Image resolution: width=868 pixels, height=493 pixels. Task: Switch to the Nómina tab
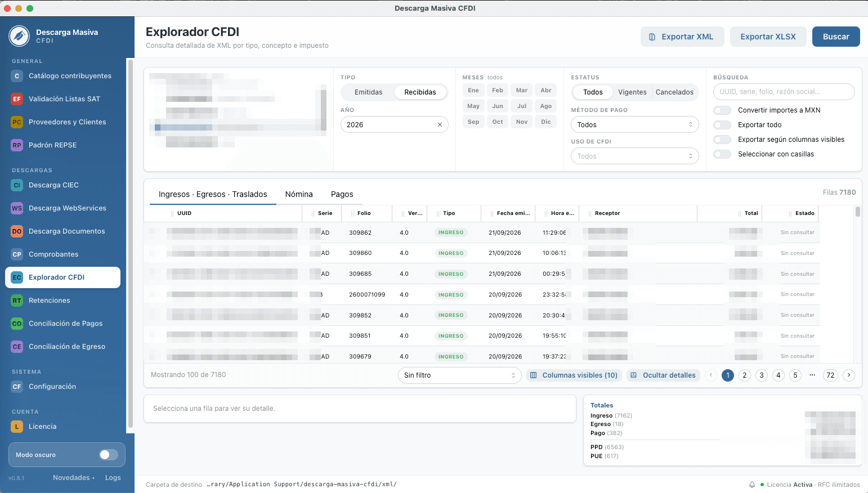point(299,194)
